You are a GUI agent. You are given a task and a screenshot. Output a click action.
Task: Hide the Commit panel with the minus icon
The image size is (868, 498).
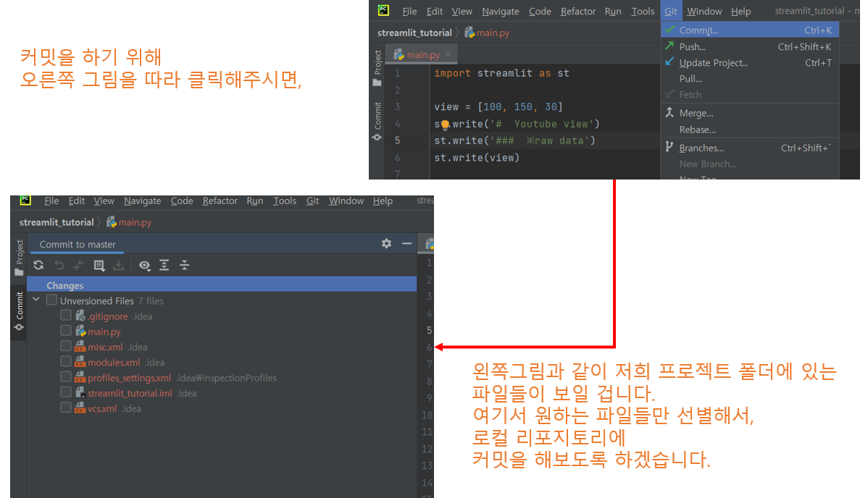click(407, 243)
